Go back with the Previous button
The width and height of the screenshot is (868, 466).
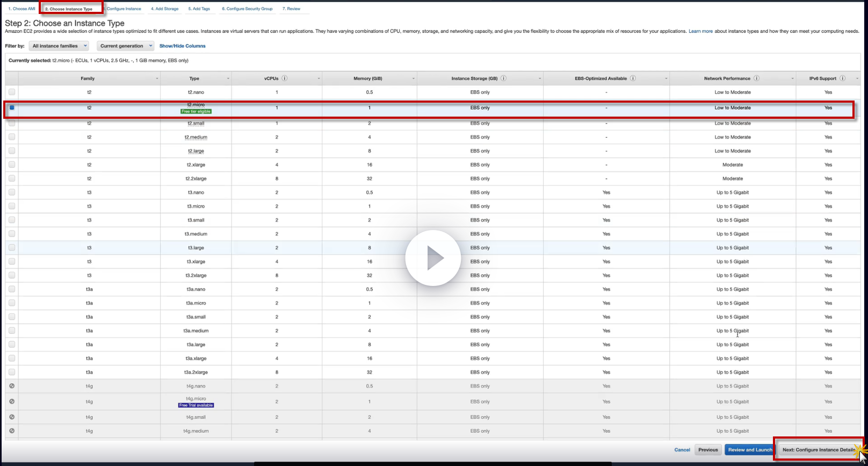tap(708, 450)
